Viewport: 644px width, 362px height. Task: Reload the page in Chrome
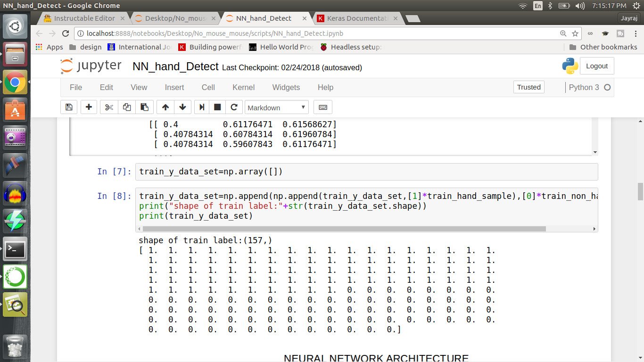click(66, 33)
